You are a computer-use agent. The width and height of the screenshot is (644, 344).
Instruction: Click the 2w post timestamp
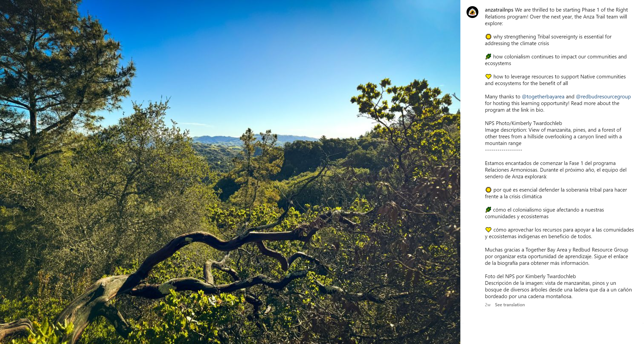click(x=488, y=305)
